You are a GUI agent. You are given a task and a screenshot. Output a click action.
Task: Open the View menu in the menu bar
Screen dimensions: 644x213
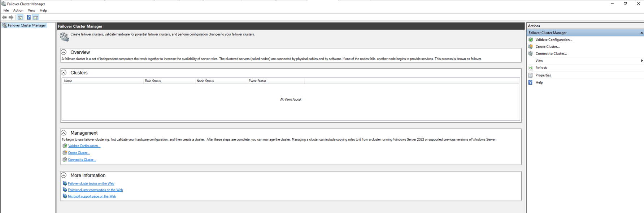click(x=31, y=10)
